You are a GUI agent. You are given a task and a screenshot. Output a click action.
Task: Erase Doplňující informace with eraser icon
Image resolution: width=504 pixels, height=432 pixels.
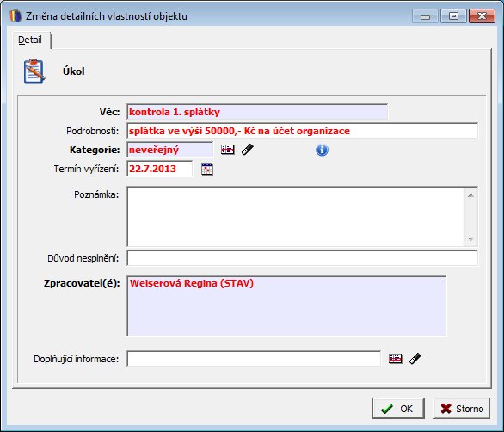tap(415, 359)
